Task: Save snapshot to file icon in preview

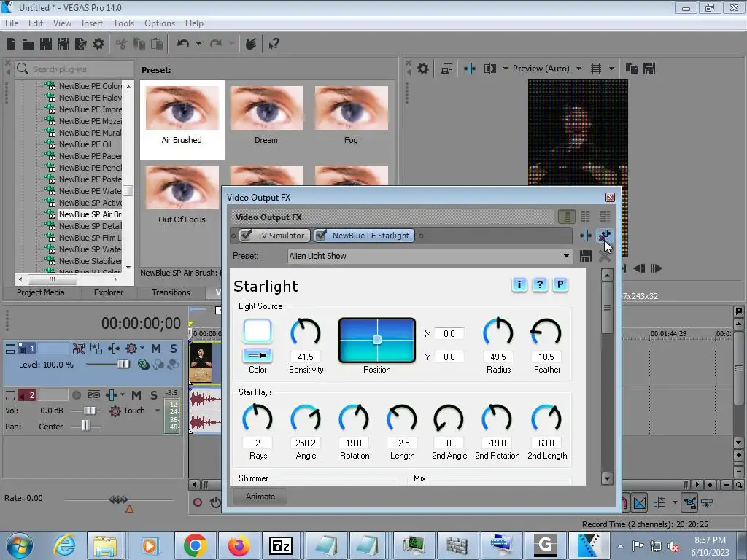Action: [x=649, y=69]
